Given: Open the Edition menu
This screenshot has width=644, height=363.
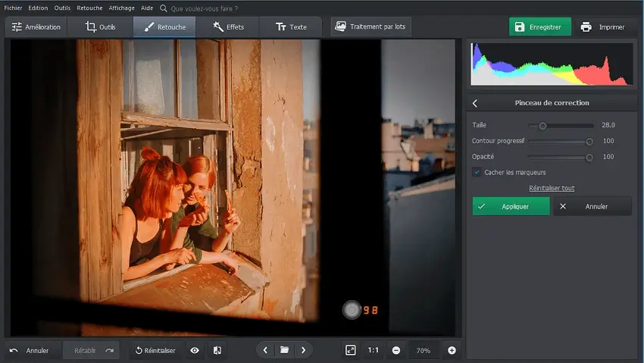Looking at the screenshot, I should 38,8.
